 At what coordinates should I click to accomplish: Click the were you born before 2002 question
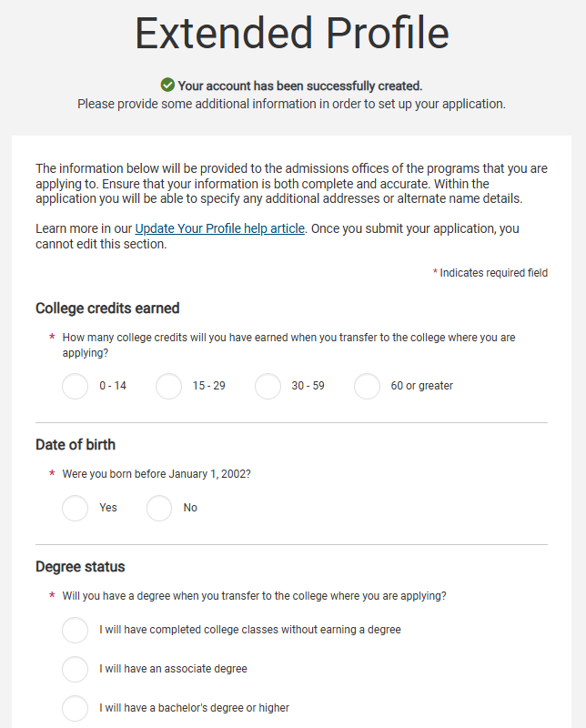click(x=157, y=474)
